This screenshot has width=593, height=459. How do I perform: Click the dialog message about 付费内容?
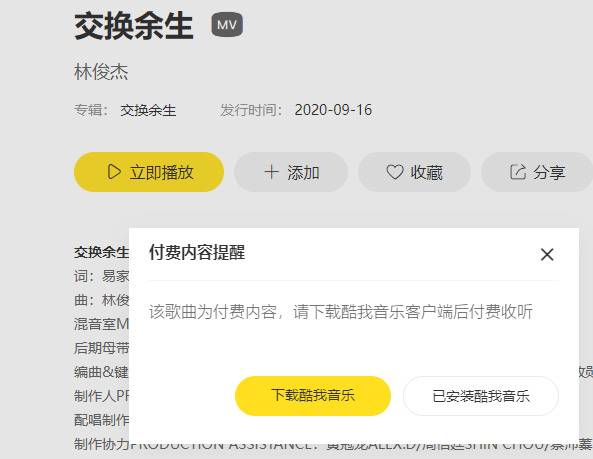click(x=341, y=312)
